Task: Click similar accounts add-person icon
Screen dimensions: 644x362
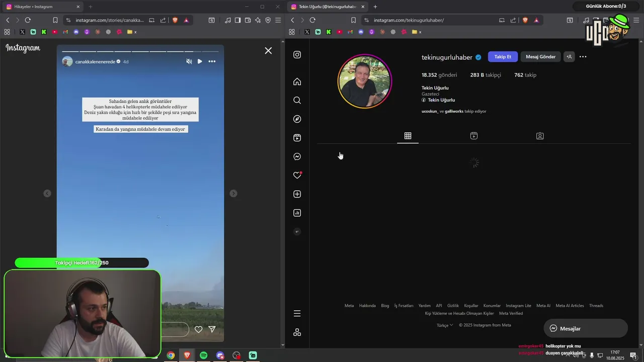Action: tap(569, 57)
